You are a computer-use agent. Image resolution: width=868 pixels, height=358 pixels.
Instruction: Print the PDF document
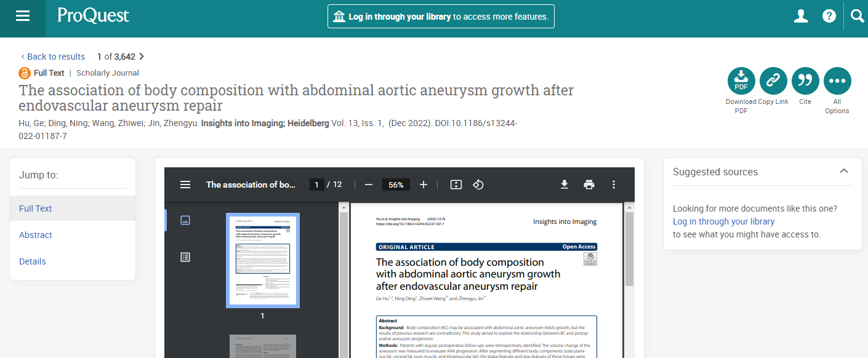click(589, 185)
